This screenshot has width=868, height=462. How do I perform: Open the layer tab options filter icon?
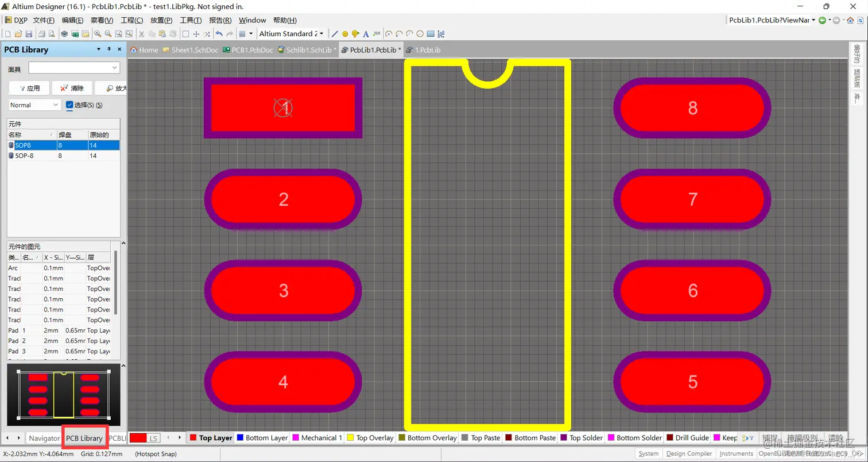[749, 438]
